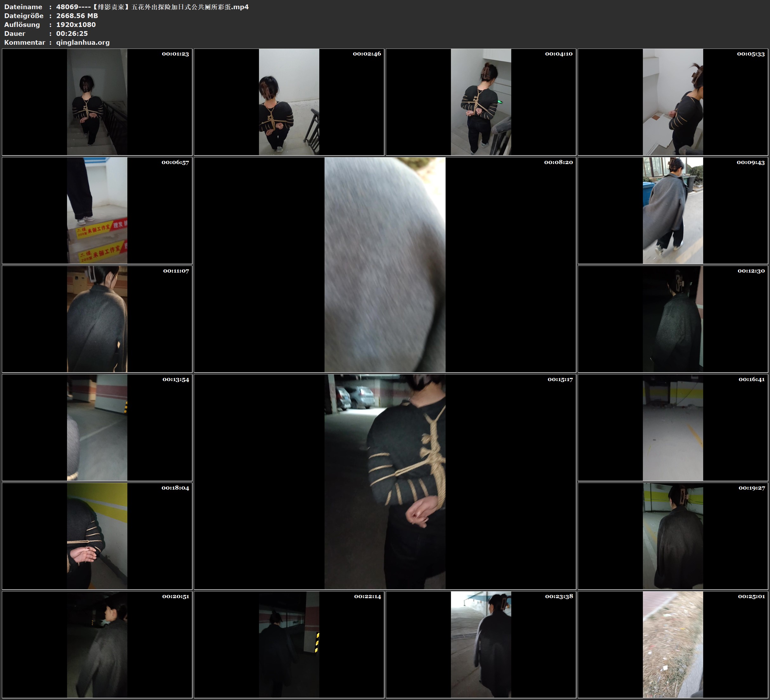Click the large 00:08:20 frame
The image size is (770, 700).
(x=385, y=264)
